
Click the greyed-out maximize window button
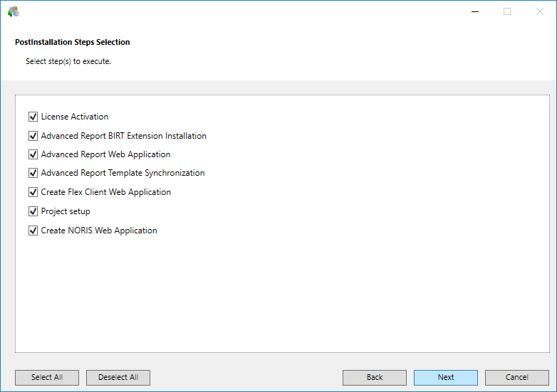coord(507,11)
